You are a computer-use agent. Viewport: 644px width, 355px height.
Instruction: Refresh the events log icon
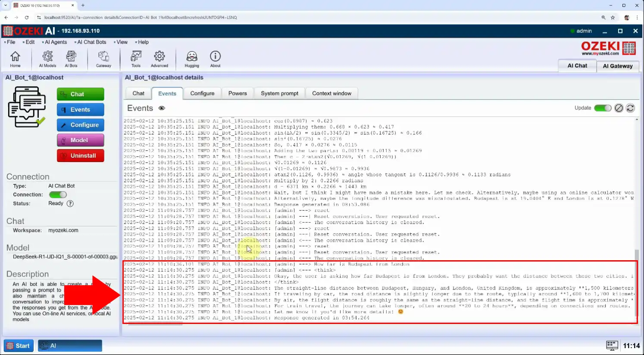point(630,108)
